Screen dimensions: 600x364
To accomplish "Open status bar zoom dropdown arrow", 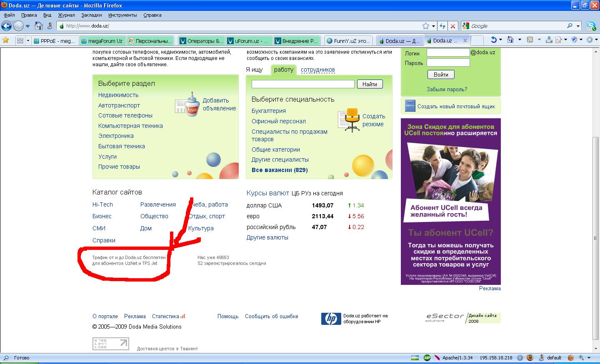I will [589, 358].
